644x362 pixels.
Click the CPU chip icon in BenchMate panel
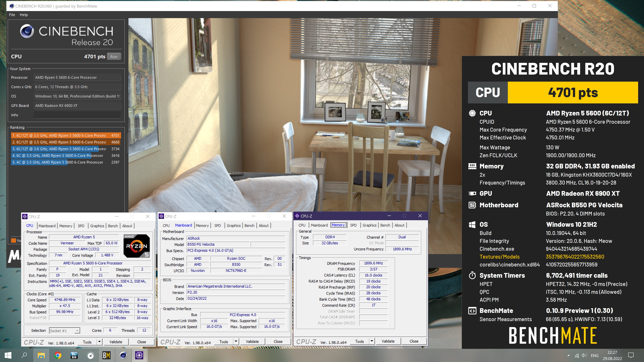pos(472,113)
